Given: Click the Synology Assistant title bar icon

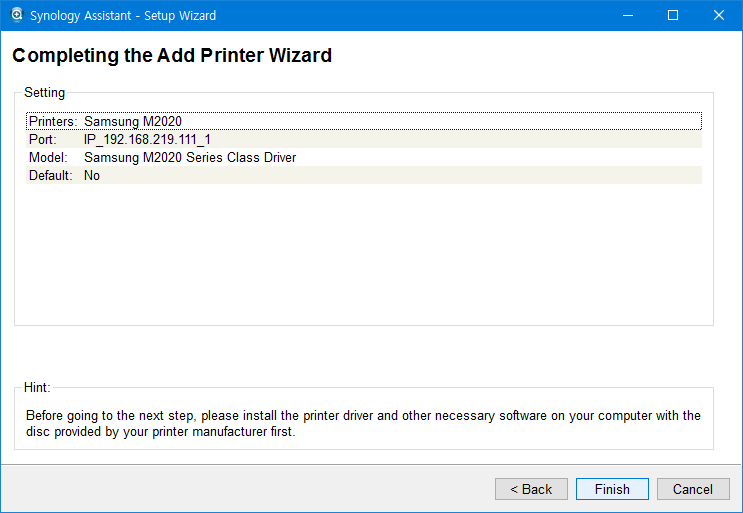Looking at the screenshot, I should pos(16,15).
